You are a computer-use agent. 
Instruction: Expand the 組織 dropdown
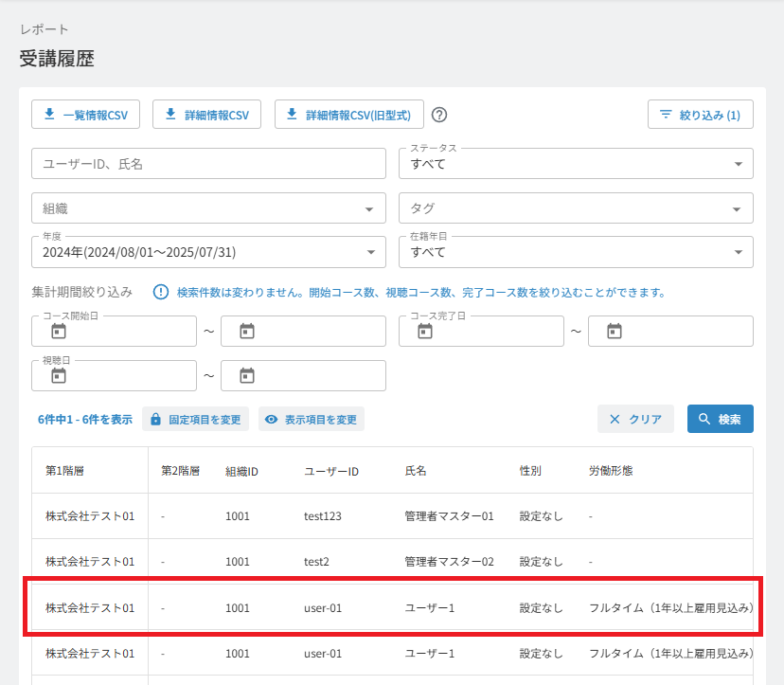tap(208, 208)
